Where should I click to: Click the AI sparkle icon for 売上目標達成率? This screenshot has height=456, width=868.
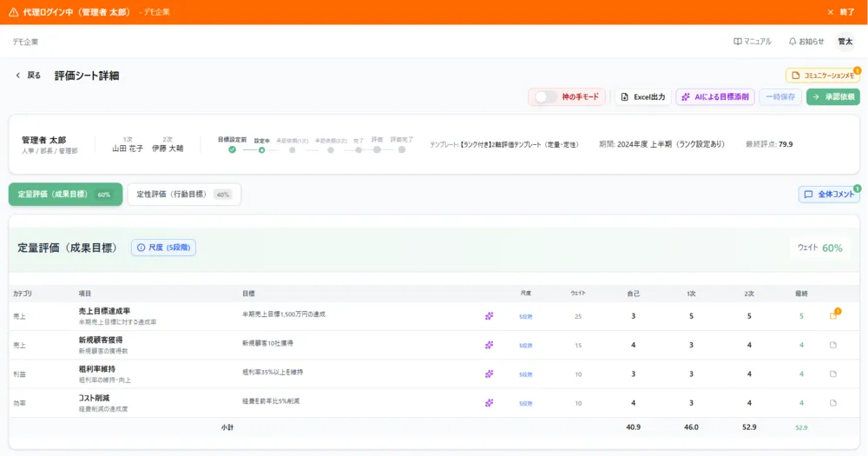coord(490,316)
